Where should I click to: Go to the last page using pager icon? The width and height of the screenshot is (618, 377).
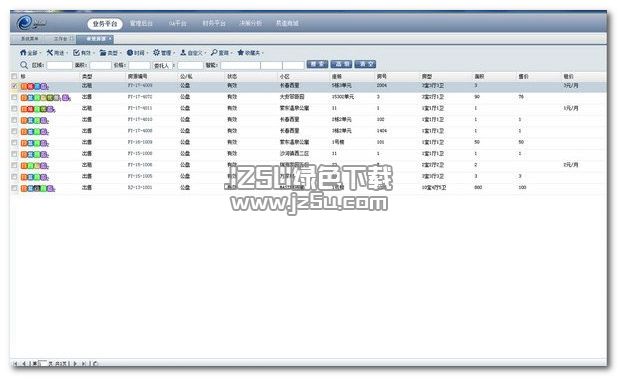(84, 364)
